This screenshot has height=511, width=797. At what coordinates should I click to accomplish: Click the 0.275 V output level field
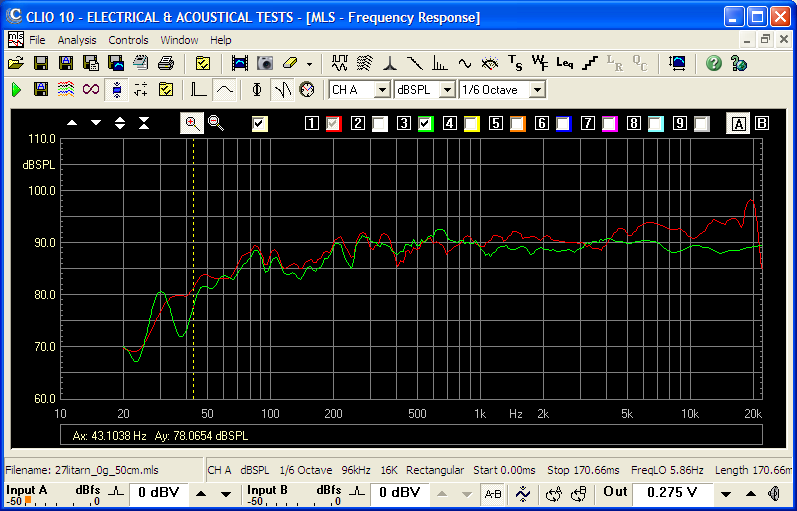tap(671, 493)
